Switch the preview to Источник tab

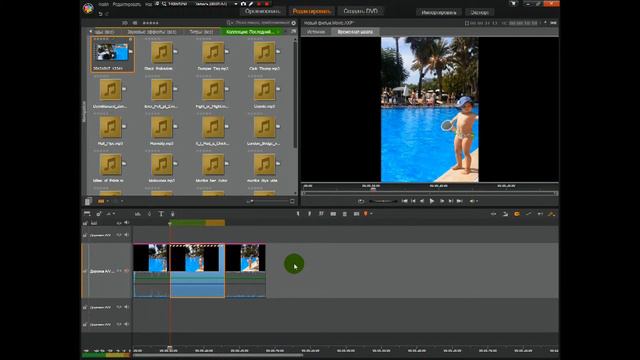pyautogui.click(x=316, y=32)
